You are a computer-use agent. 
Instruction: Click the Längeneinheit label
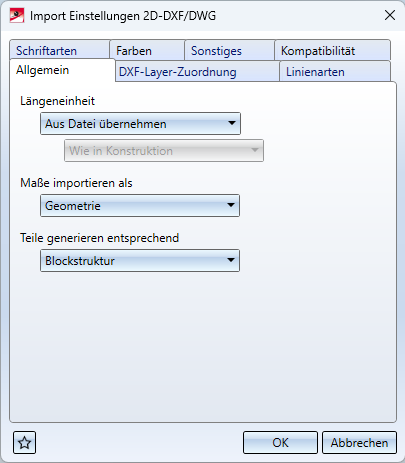coord(57,101)
